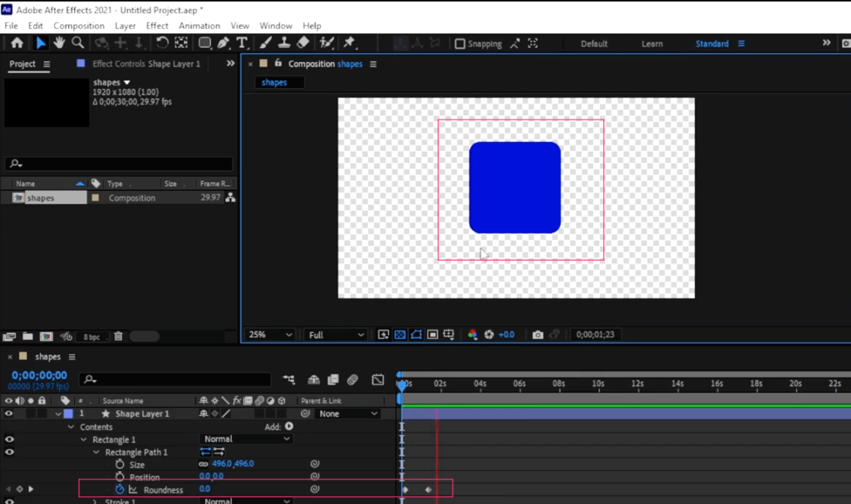Open the Learn workspace

pos(652,43)
